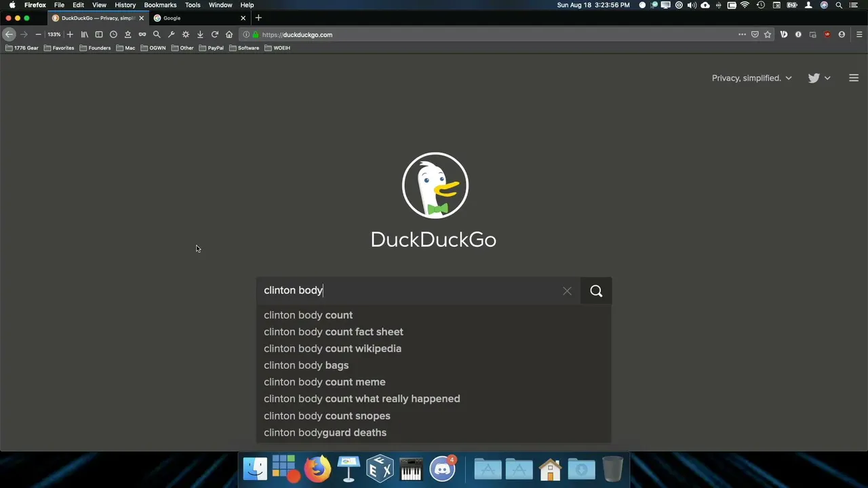
Task: Reset the 133% zoom level indicator
Action: pos(54,35)
